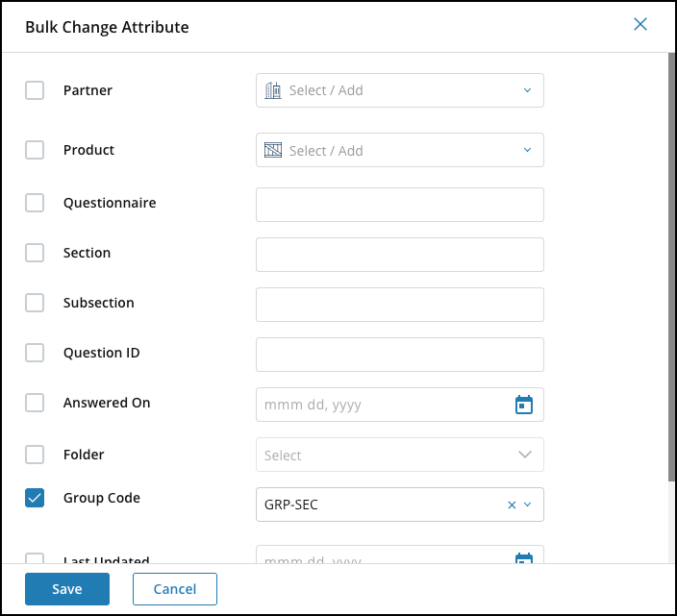677x616 pixels.
Task: Check the Folder checkbox
Action: pyautogui.click(x=35, y=455)
